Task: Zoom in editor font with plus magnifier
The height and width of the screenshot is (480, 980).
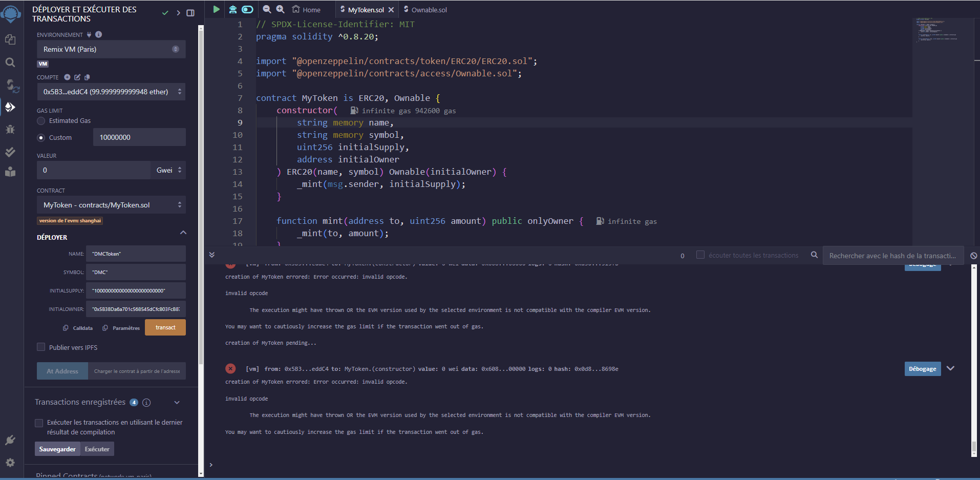Action: (x=281, y=9)
